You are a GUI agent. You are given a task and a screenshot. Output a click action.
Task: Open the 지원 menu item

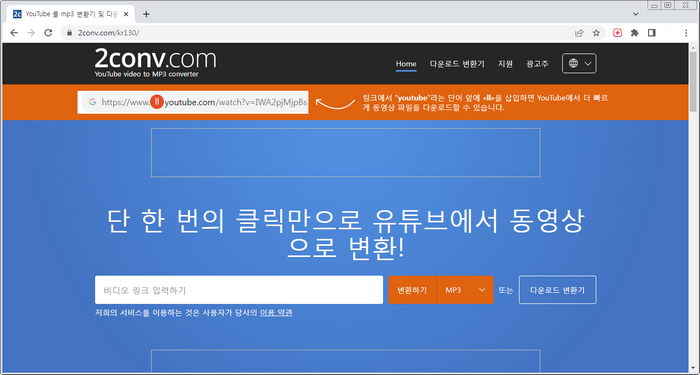tap(505, 64)
